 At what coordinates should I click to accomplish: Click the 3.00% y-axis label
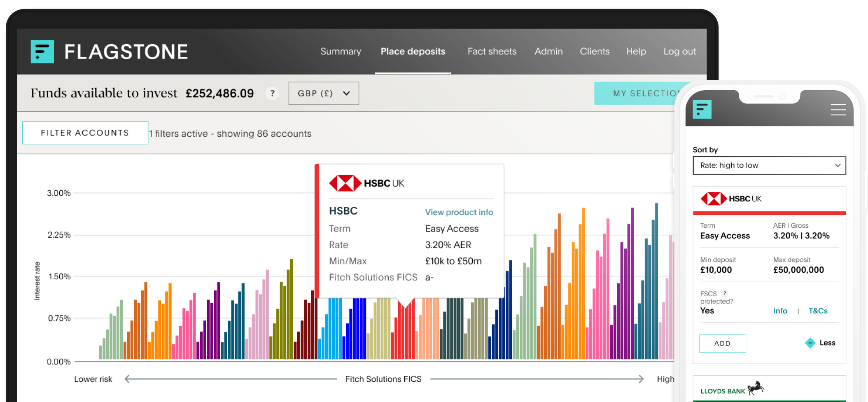(59, 193)
